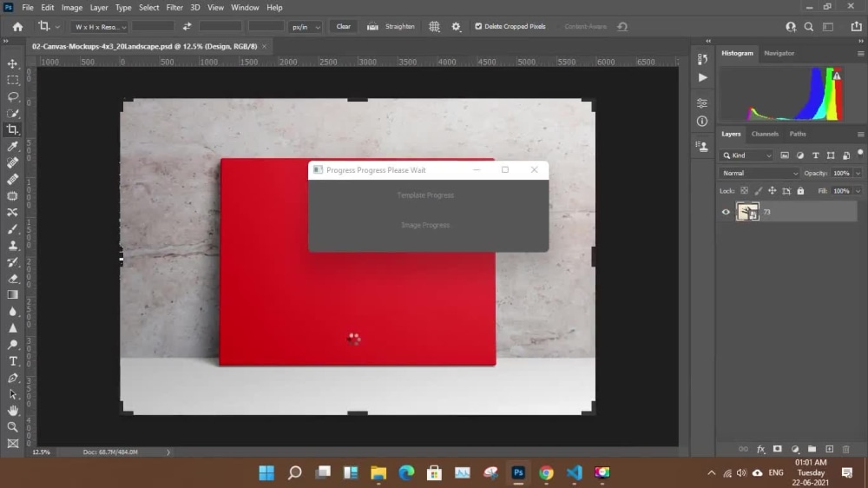Select the Quick Selection tool
Screen dimensions: 868x488
coord(13,114)
